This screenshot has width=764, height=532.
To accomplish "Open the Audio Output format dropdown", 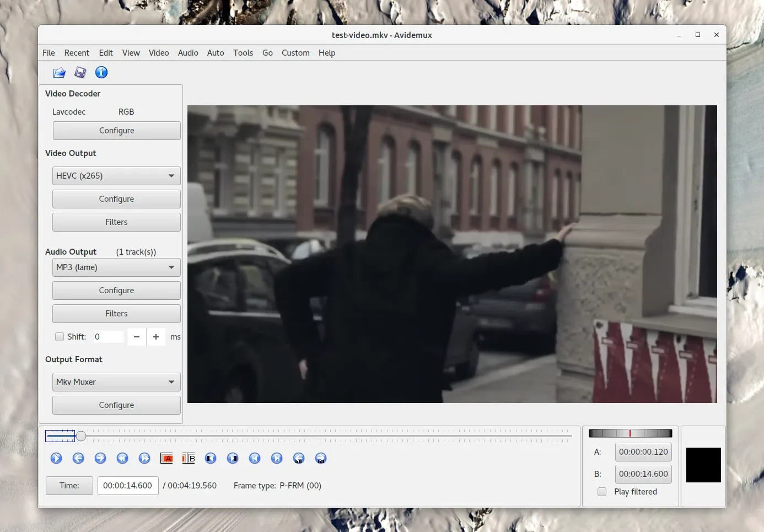I will (x=116, y=267).
